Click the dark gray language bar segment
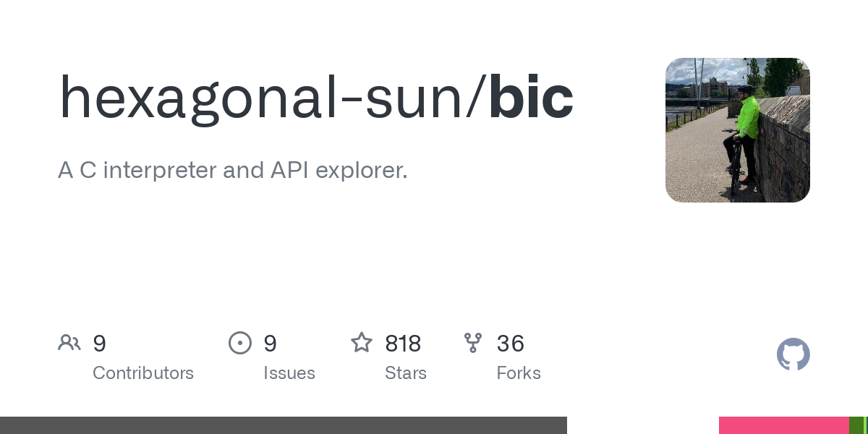The width and height of the screenshot is (868, 434). click(x=284, y=425)
